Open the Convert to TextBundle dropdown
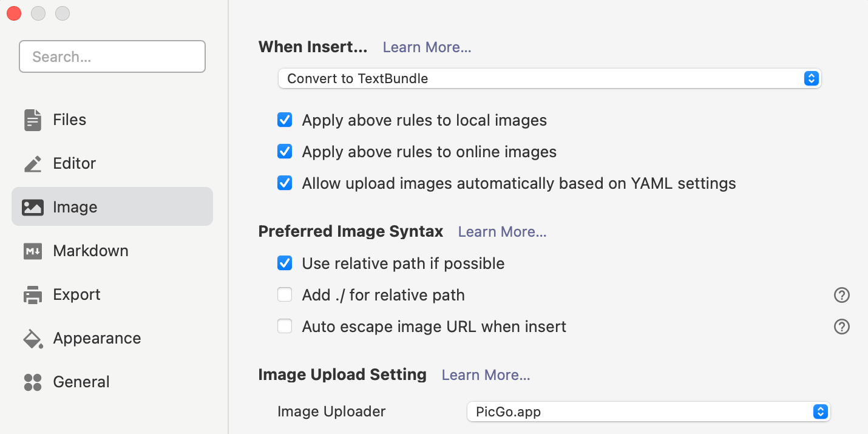Image resolution: width=868 pixels, height=434 pixels. 549,78
